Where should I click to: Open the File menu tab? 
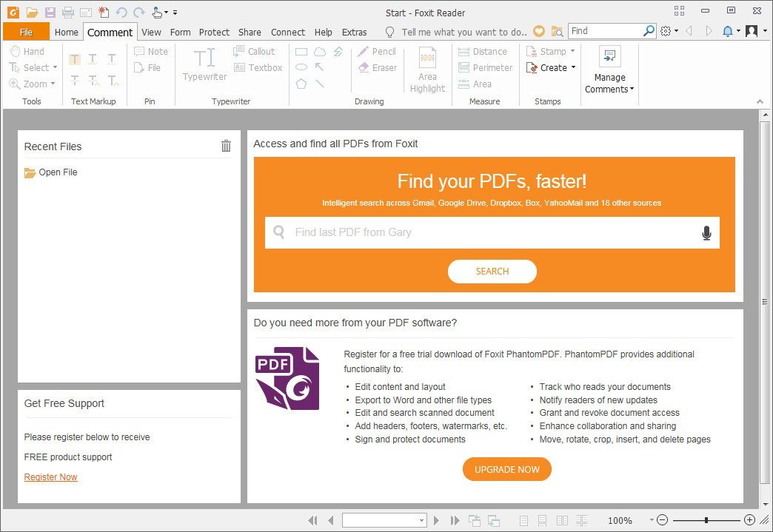[x=26, y=32]
